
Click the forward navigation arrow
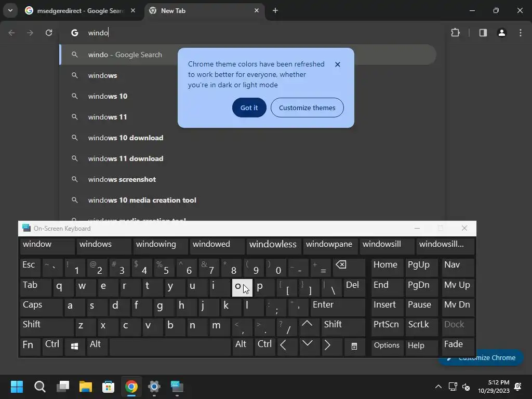point(30,33)
